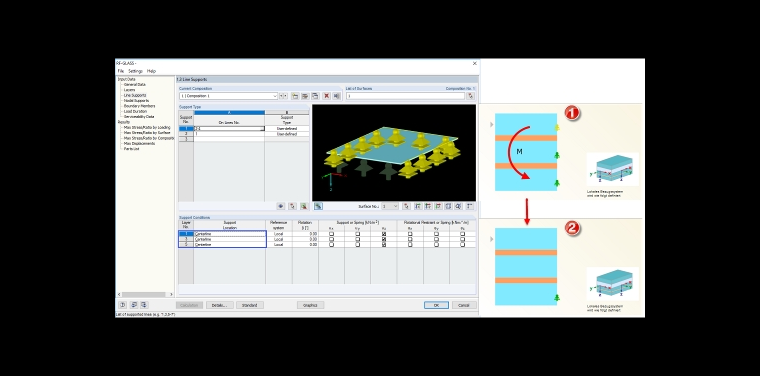The image size is (760, 376).
Task: Click the copy composition icon in composition toolbar
Action: (315, 96)
